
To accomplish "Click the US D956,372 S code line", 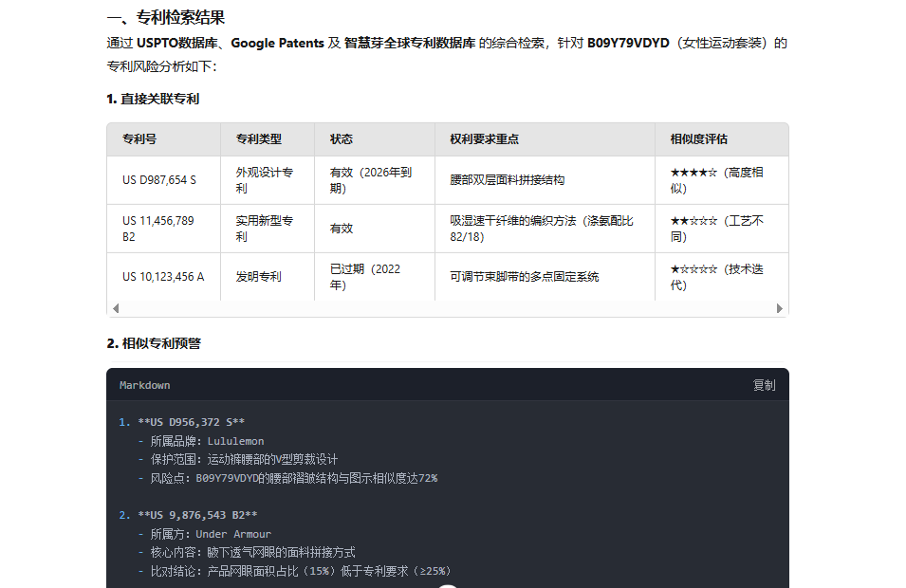I will click(x=191, y=422).
